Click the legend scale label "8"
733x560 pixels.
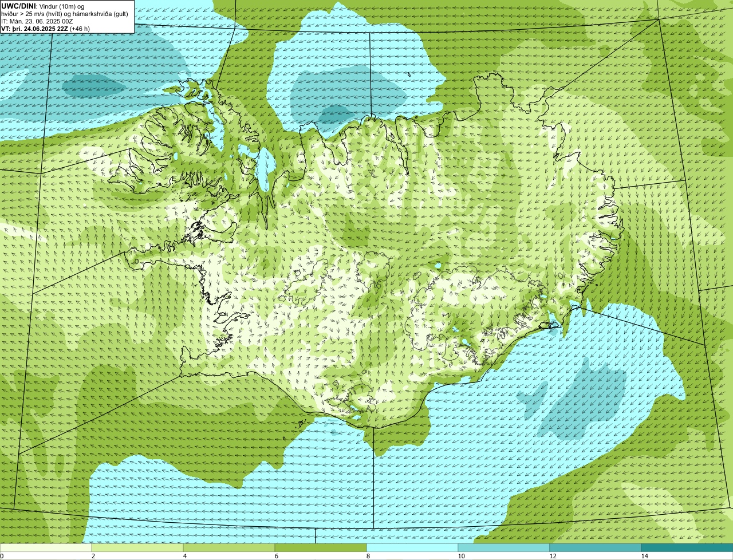tap(368, 556)
